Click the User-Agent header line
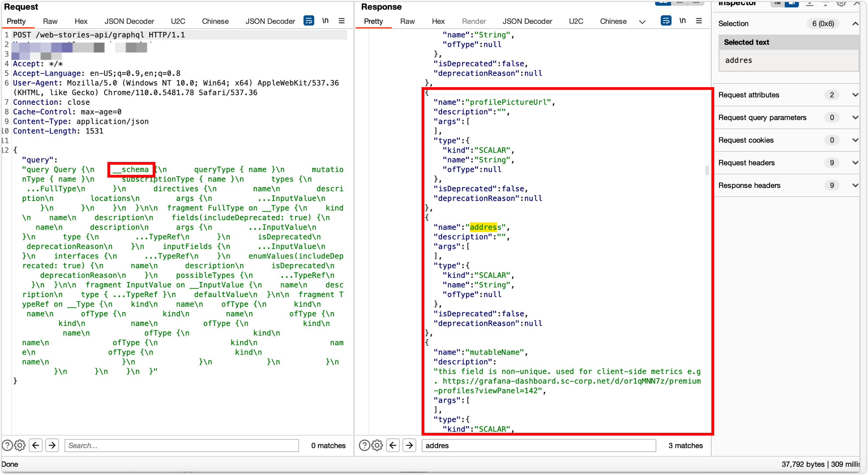The height and width of the screenshot is (475, 868). pos(176,87)
